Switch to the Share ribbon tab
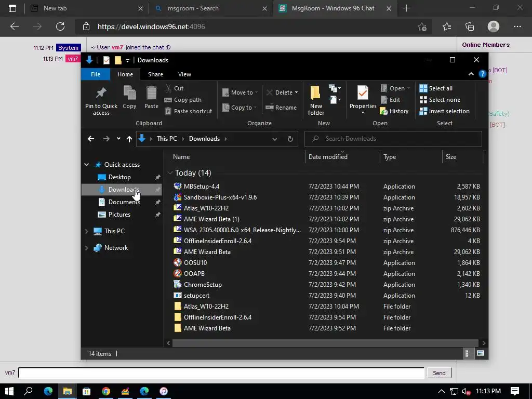The image size is (532, 399). [155, 74]
